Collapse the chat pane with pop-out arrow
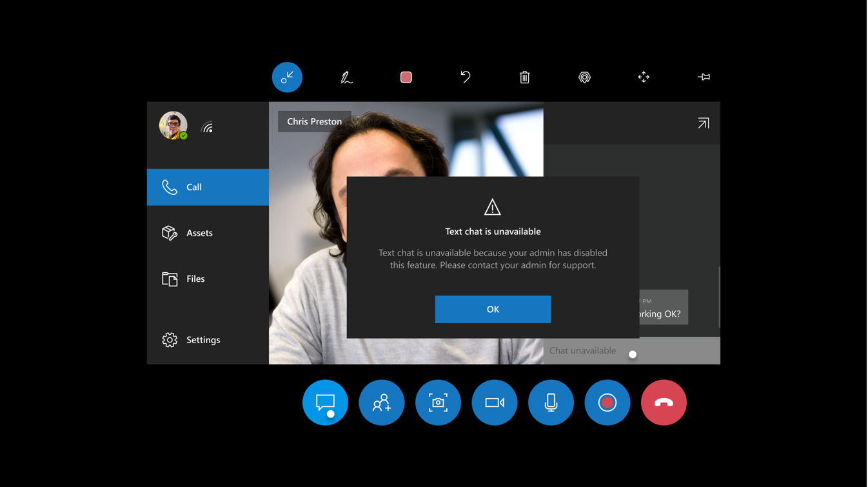This screenshot has height=487, width=868. tap(702, 123)
